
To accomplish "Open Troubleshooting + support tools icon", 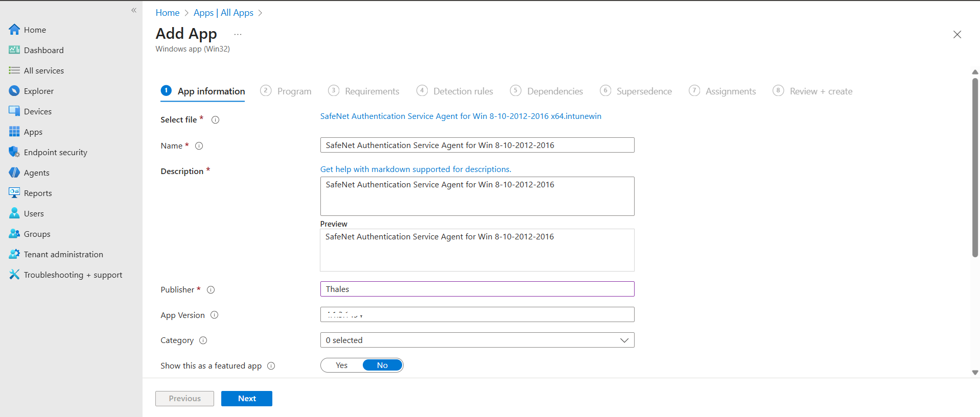I will [14, 275].
